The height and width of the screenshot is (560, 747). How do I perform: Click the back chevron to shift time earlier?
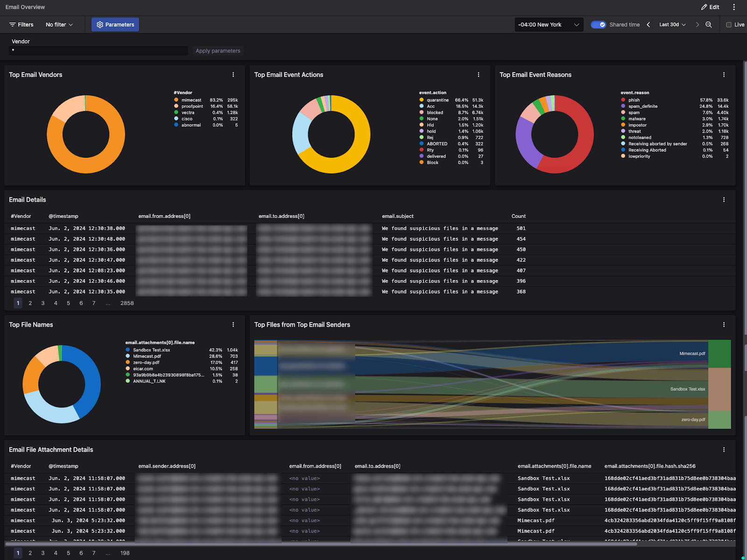pyautogui.click(x=648, y=24)
